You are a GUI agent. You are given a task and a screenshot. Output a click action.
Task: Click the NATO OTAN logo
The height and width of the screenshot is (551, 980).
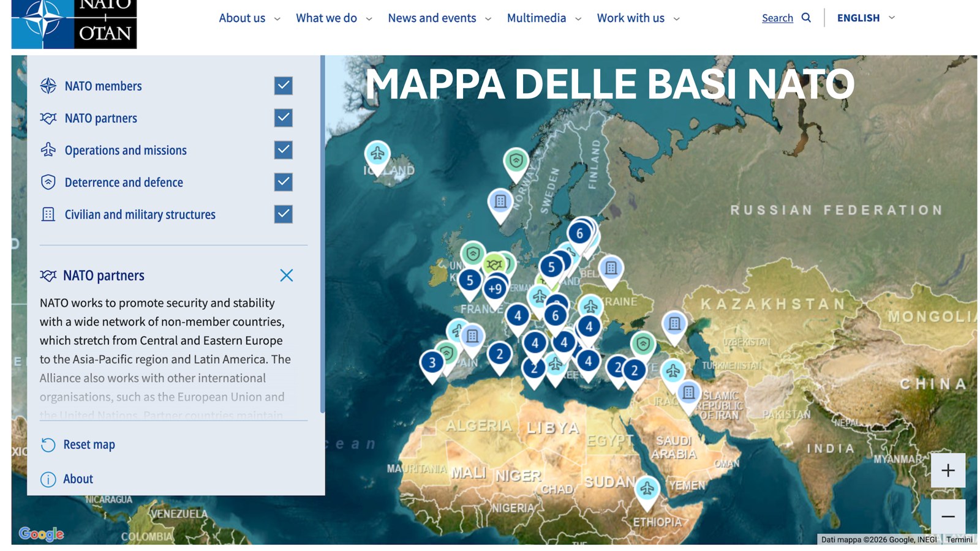point(74,23)
